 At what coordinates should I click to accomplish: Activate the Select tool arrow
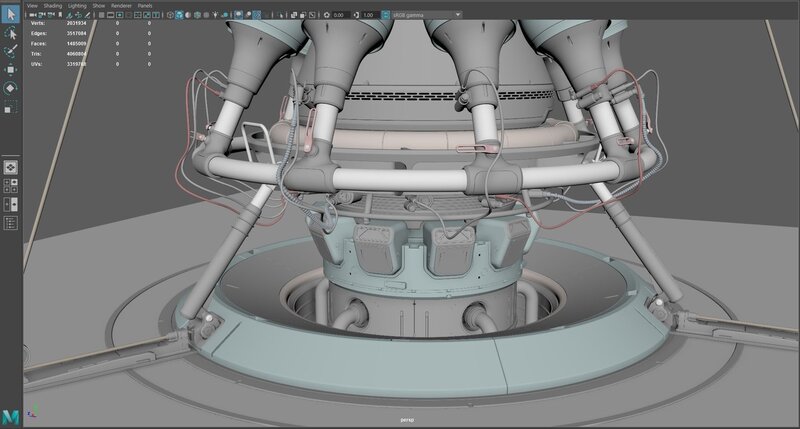pos(11,13)
